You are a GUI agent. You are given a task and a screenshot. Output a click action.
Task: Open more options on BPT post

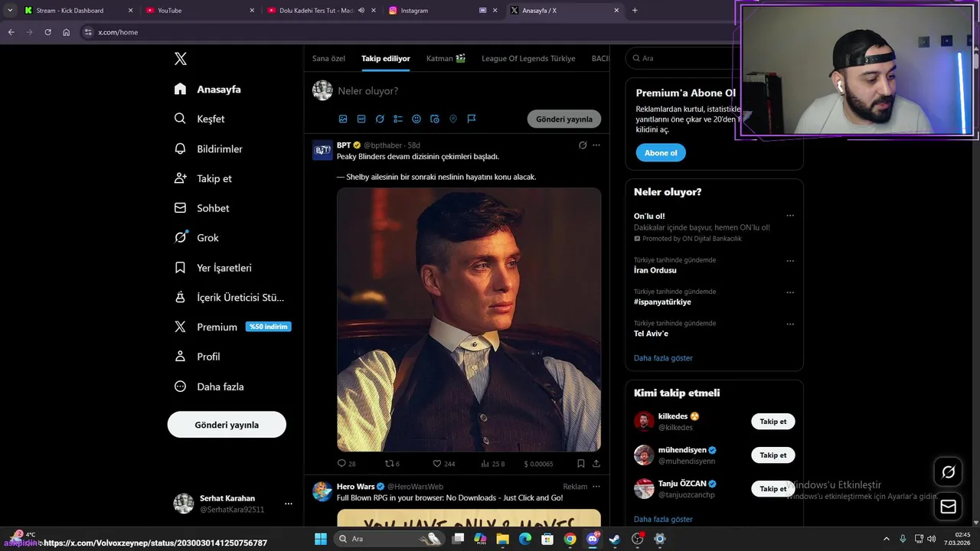596,145
